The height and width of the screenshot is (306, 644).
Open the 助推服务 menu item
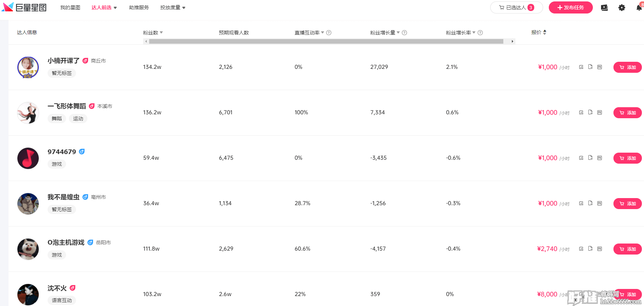[139, 7]
